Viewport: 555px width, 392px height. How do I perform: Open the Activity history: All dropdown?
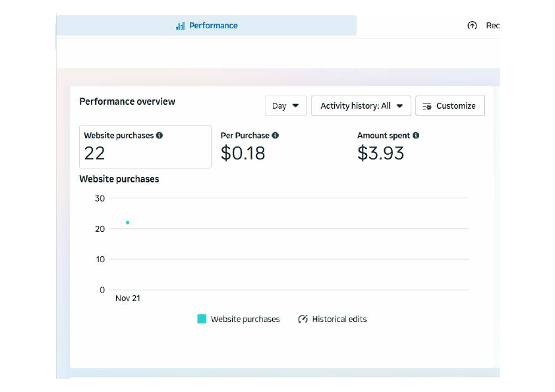tap(361, 105)
